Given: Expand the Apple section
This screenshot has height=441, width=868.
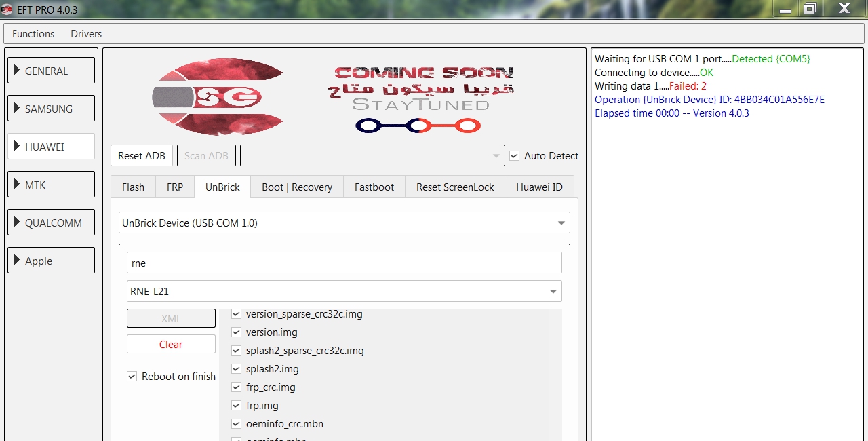Looking at the screenshot, I should (x=51, y=261).
